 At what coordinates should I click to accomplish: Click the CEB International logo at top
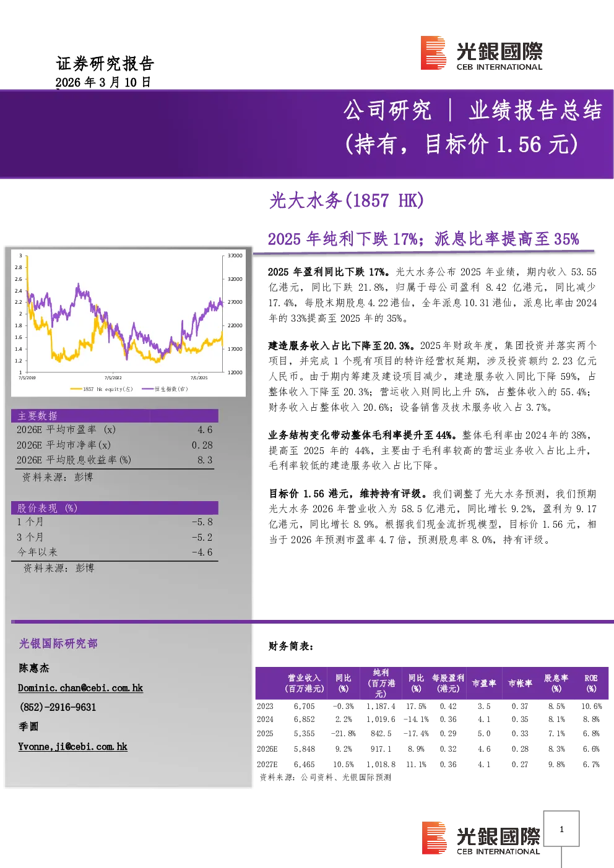click(x=482, y=53)
